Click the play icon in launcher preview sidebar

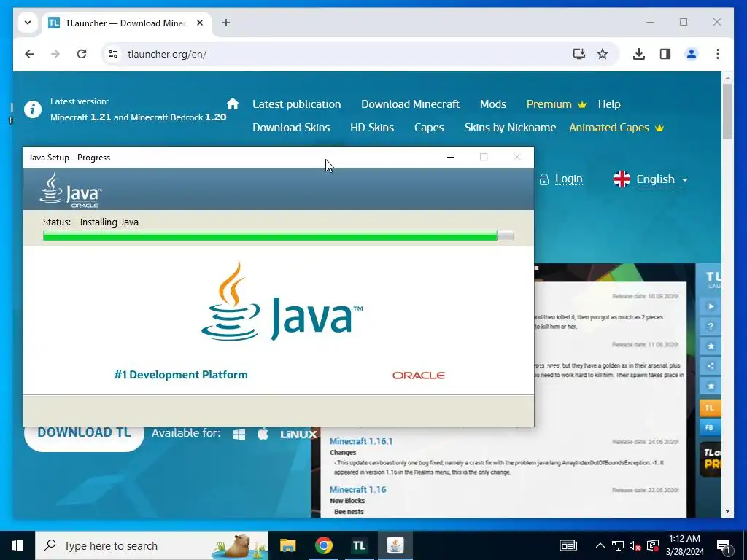point(711,306)
